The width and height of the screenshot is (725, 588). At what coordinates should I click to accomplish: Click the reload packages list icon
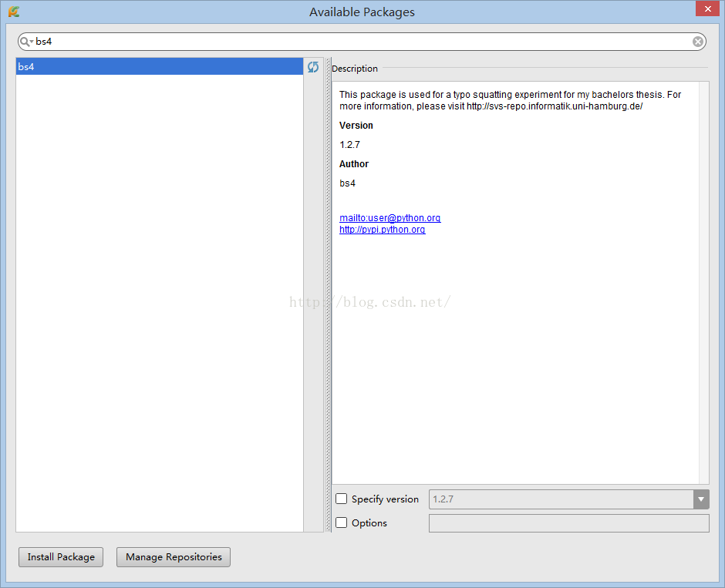313,67
